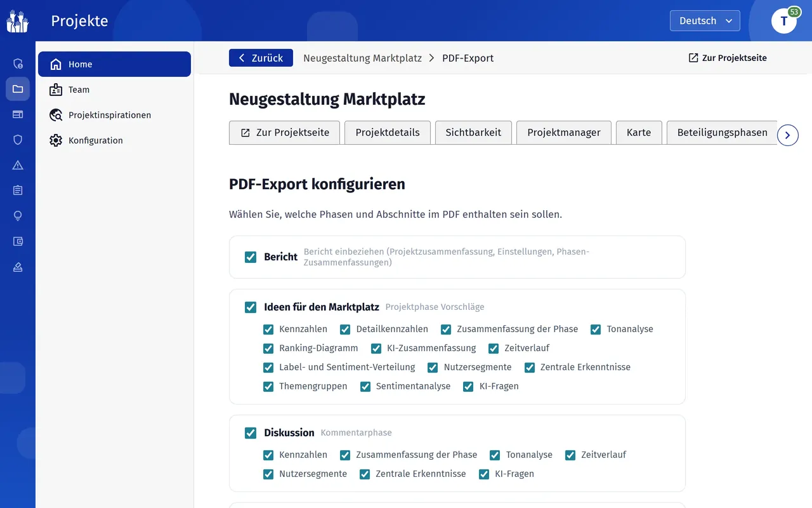The height and width of the screenshot is (508, 812).
Task: Click the Neugestaltung Marktplatz breadcrumb link
Action: pyautogui.click(x=362, y=58)
